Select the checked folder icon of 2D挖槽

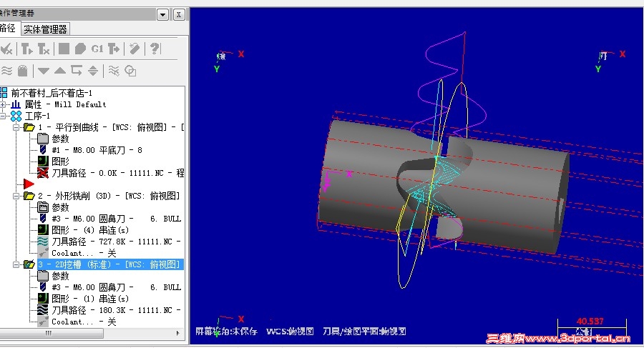29,264
